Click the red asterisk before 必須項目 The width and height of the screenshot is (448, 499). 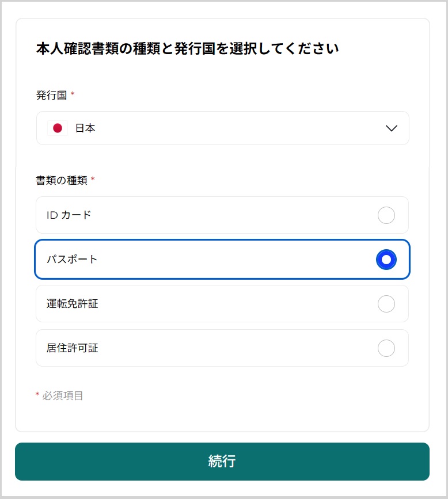coord(37,395)
